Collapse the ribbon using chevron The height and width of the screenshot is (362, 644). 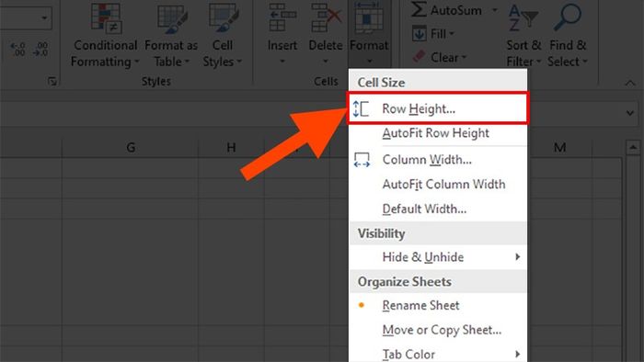630,84
